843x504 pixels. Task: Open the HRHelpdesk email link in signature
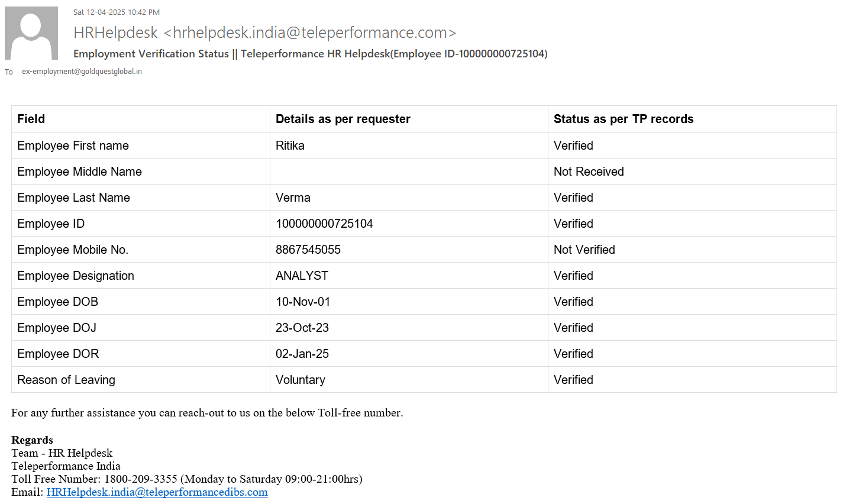pos(157,492)
